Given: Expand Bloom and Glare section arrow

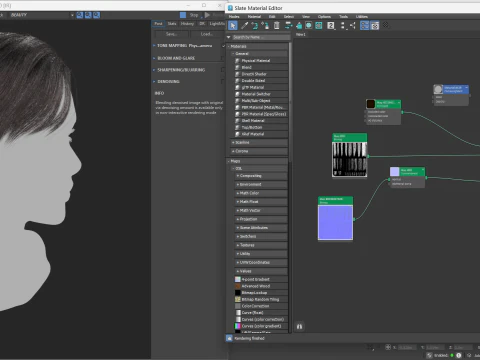Looking at the screenshot, I should [x=154, y=58].
